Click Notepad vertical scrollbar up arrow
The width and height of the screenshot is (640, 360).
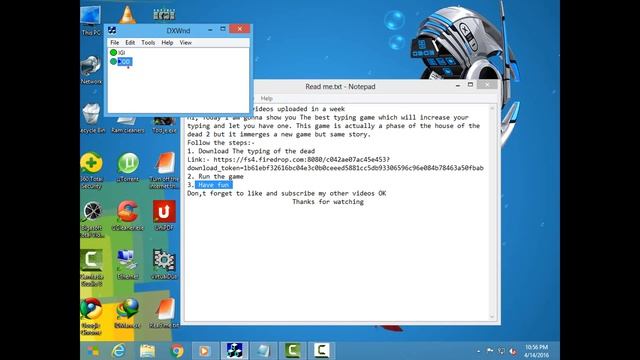click(x=492, y=109)
